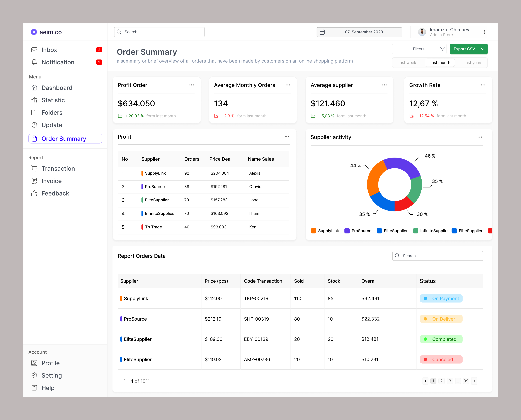Click the Statistic icon in the menu

point(34,100)
